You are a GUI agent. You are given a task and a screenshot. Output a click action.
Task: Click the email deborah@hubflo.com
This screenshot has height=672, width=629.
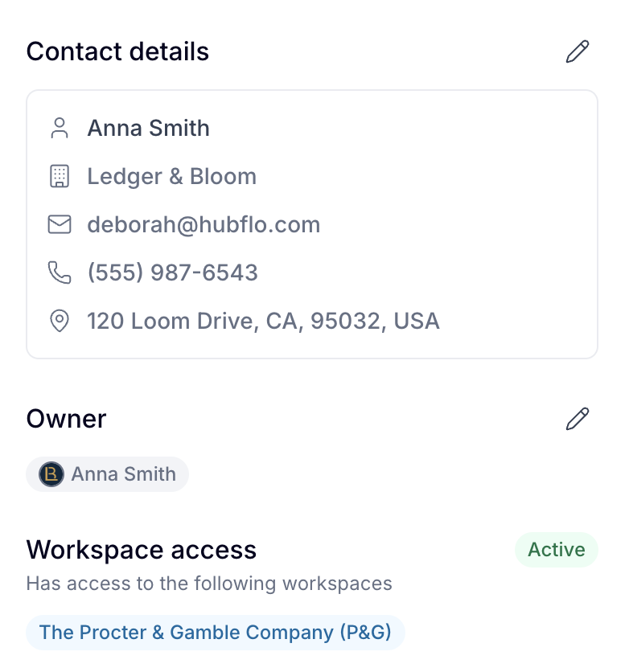203,224
